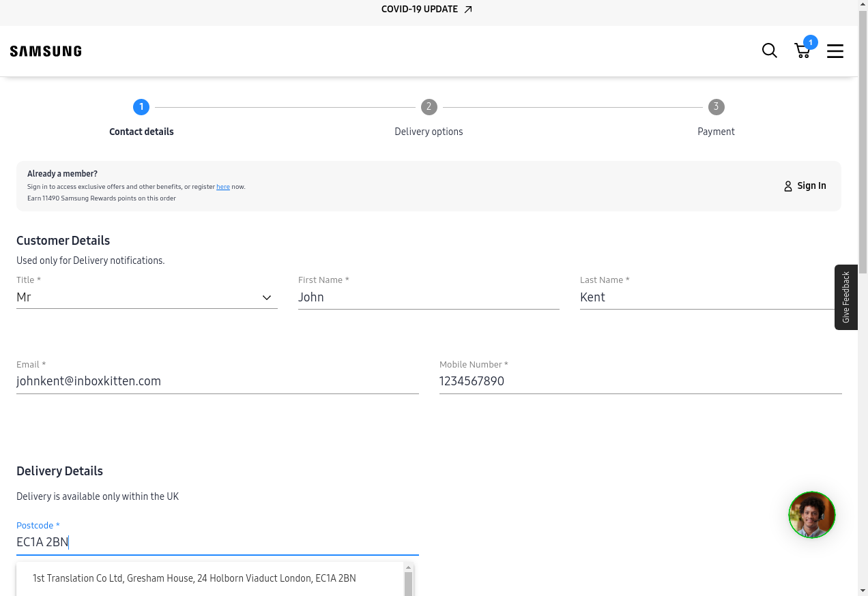Select the 1st Translation Co Ltd address suggestion
Image resolution: width=868 pixels, height=596 pixels.
[x=194, y=578]
